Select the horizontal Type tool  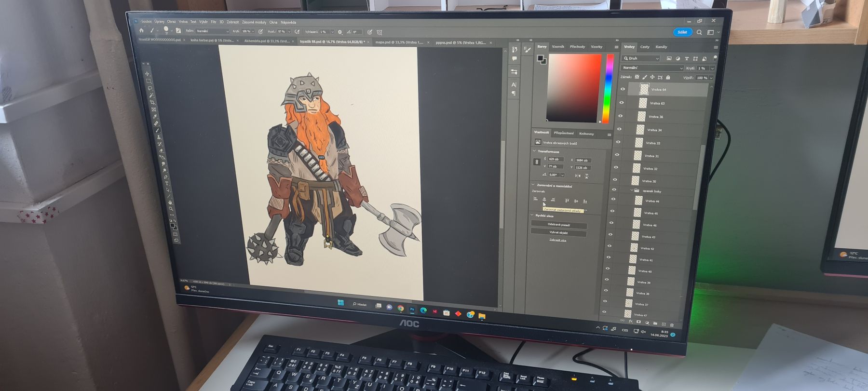click(167, 183)
